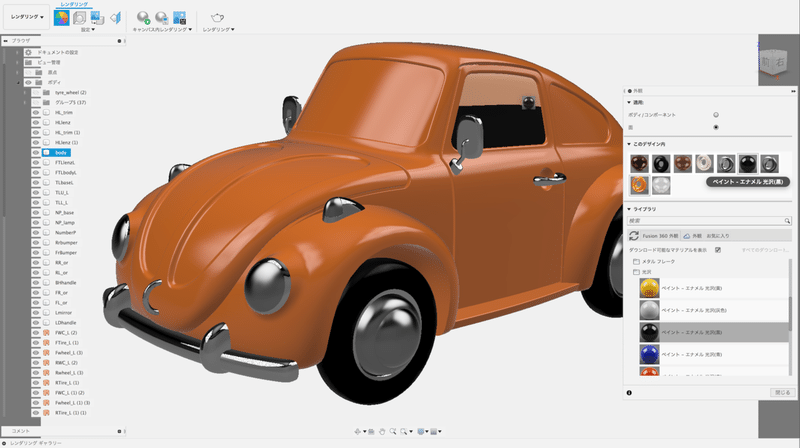Select the blue ペイント エナメル library material
This screenshot has width=800, height=448.
[713, 354]
